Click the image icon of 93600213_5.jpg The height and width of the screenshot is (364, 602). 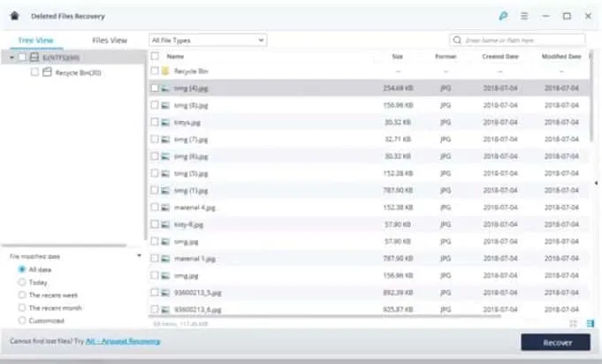(165, 292)
